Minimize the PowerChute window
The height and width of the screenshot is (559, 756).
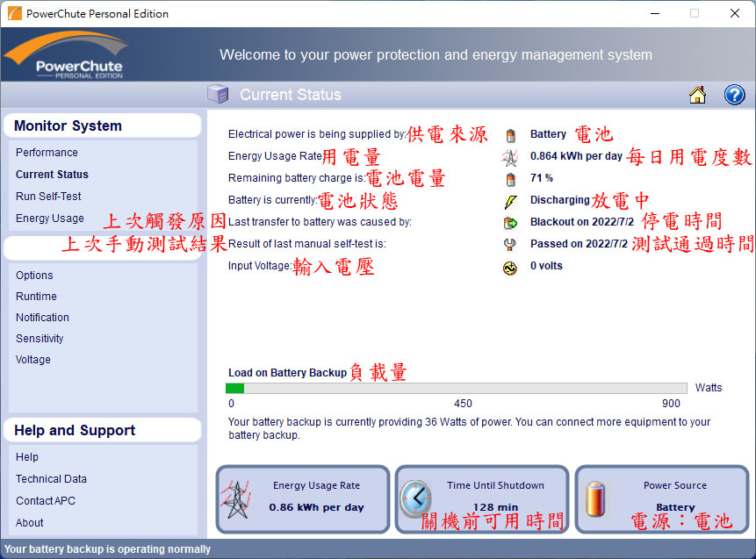(x=655, y=13)
